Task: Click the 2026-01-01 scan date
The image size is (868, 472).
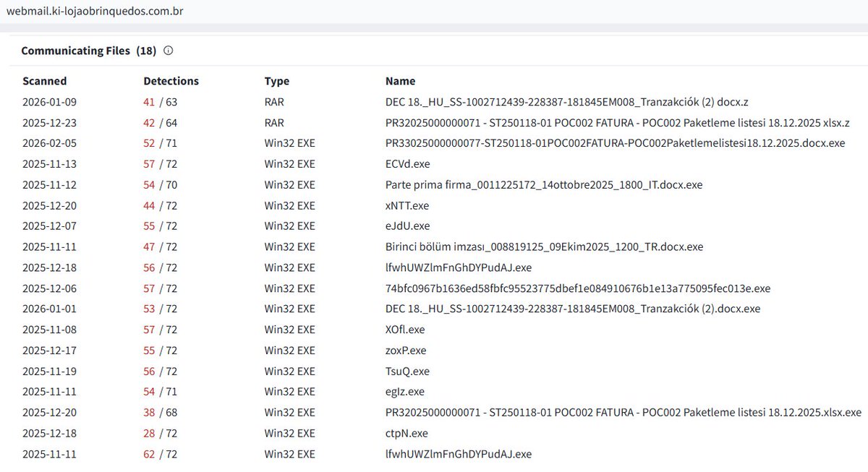Action: (x=49, y=309)
